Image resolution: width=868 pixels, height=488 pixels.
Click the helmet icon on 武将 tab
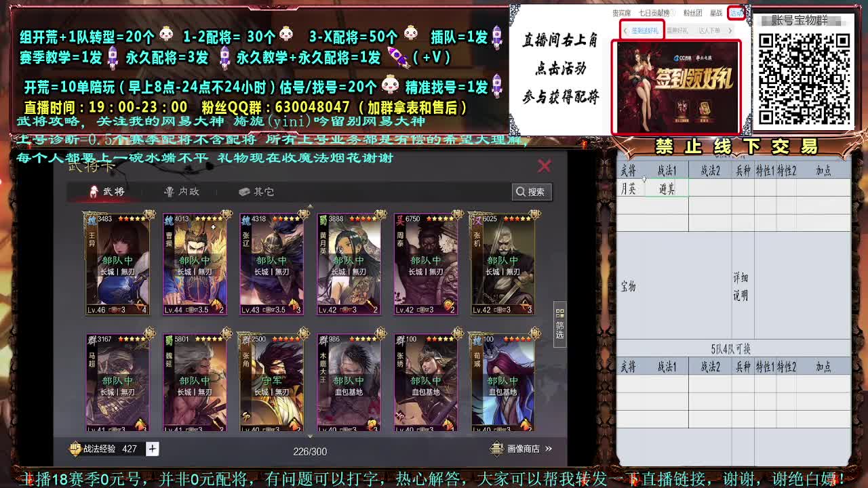click(94, 192)
